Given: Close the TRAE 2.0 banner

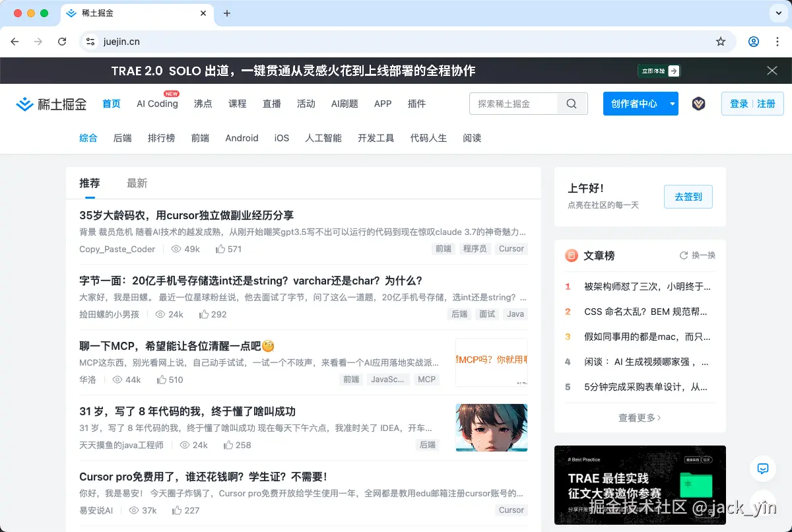Looking at the screenshot, I should coord(772,71).
